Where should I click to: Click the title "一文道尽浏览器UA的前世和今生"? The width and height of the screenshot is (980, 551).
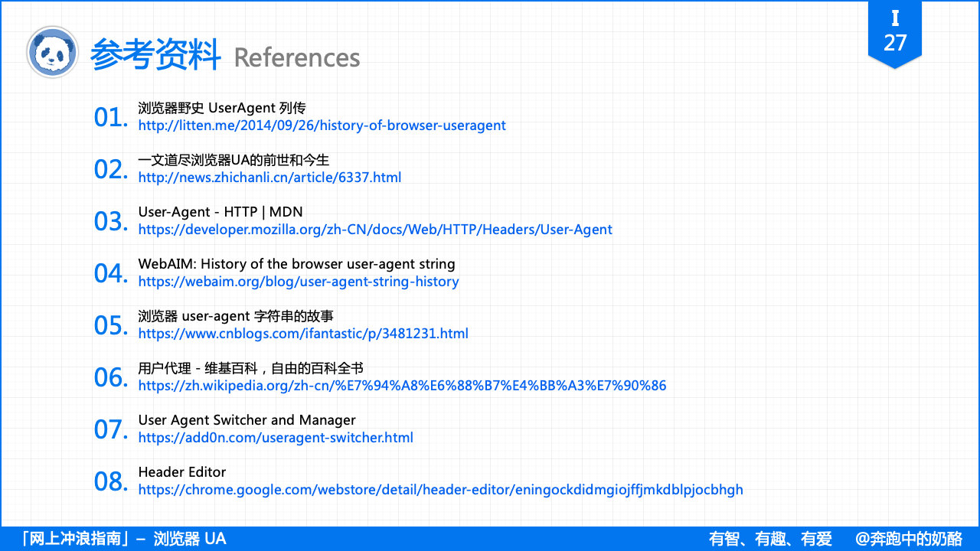(x=234, y=160)
